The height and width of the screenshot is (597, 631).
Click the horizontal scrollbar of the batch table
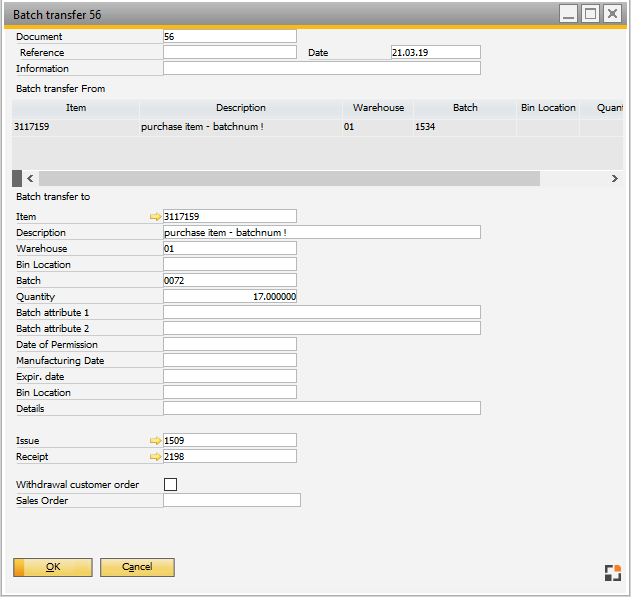[290, 178]
